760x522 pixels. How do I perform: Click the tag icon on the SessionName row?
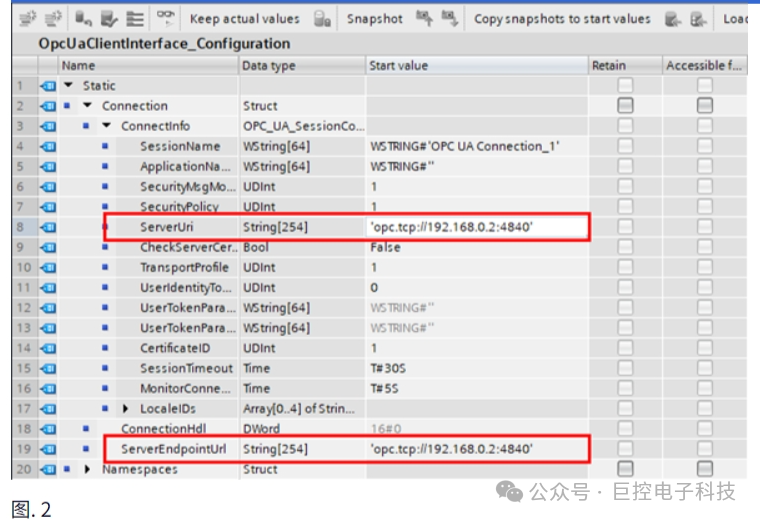(x=48, y=146)
